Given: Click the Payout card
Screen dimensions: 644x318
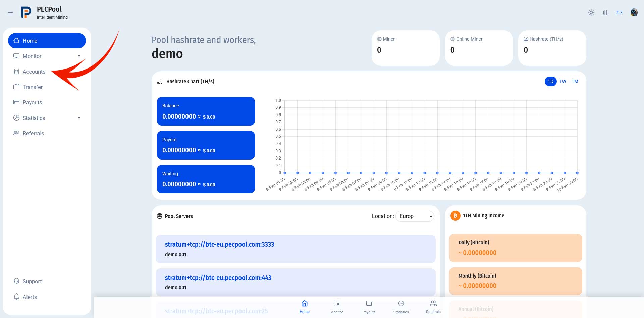Looking at the screenshot, I should pos(206,145).
